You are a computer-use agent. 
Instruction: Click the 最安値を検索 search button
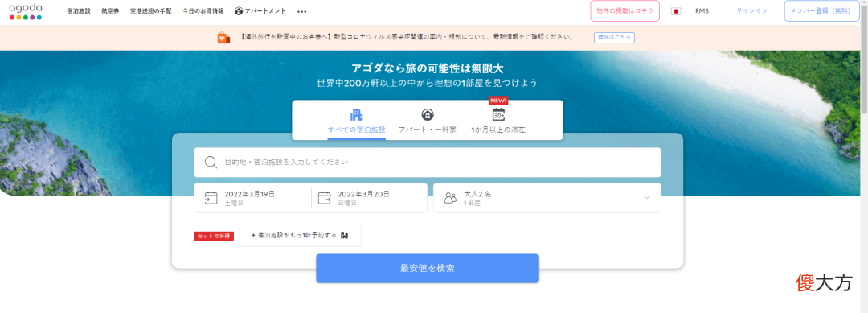point(428,268)
